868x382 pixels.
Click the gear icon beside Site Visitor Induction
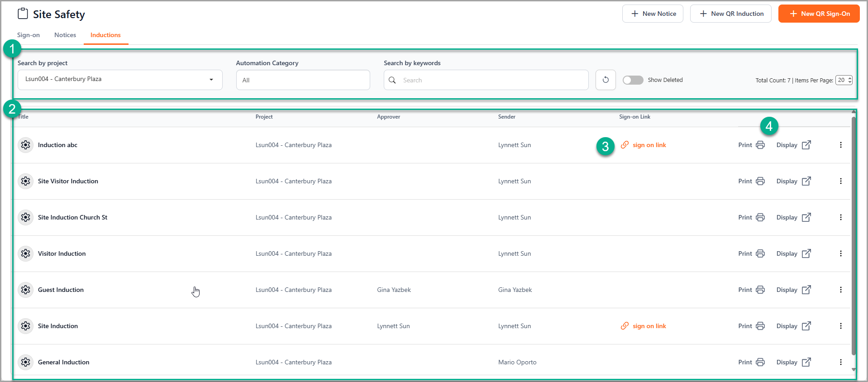point(26,181)
